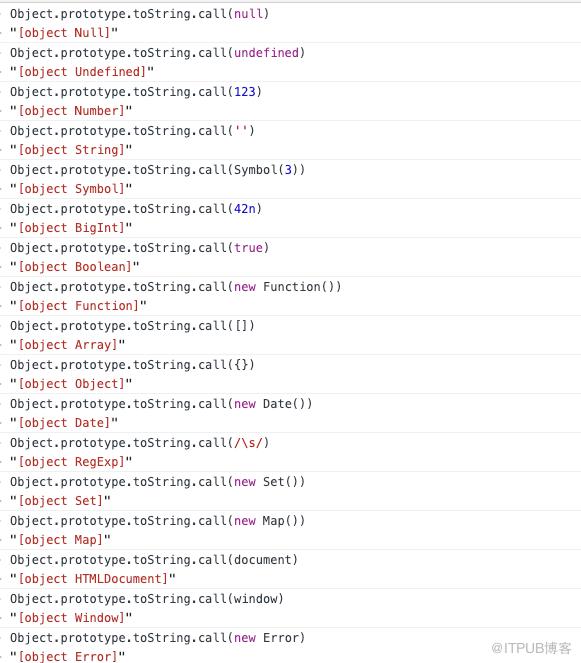
Task: Select the "[object BigInt]" output line
Action: pyautogui.click(x=71, y=228)
